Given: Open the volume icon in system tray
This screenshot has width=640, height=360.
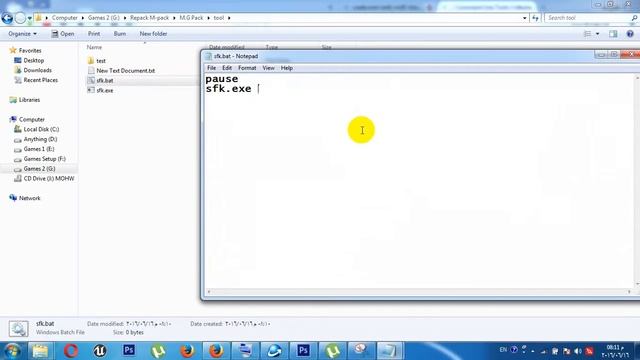Looking at the screenshot, I should [578, 351].
